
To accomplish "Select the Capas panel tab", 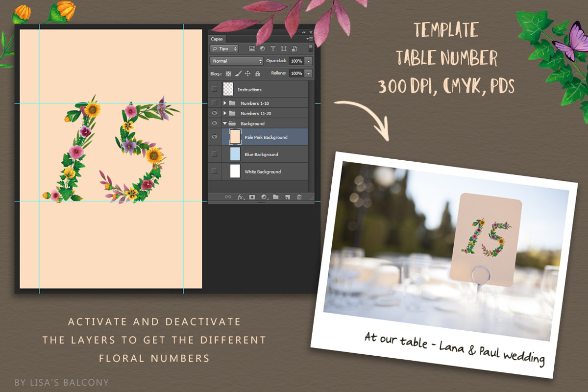I will coord(217,39).
